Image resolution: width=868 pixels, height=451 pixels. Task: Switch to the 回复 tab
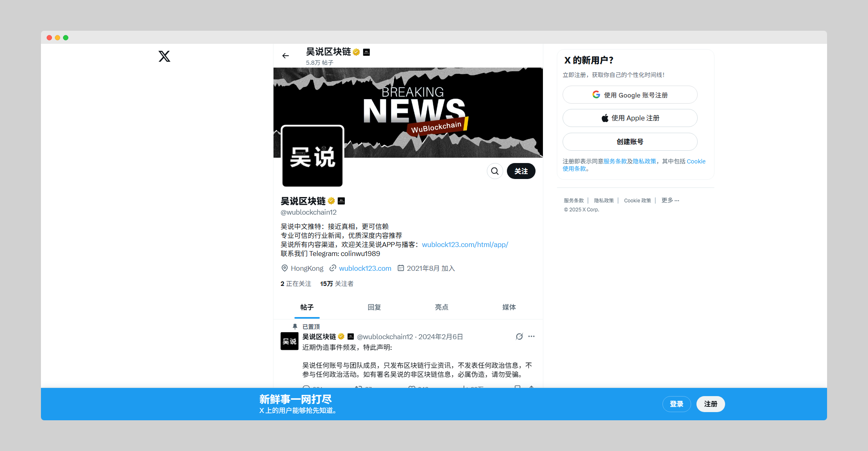[374, 307]
